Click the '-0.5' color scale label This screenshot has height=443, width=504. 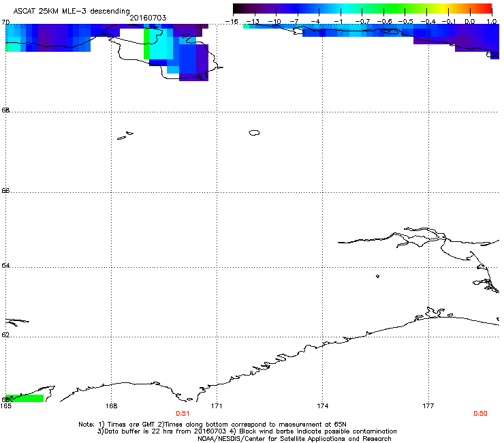click(x=405, y=22)
